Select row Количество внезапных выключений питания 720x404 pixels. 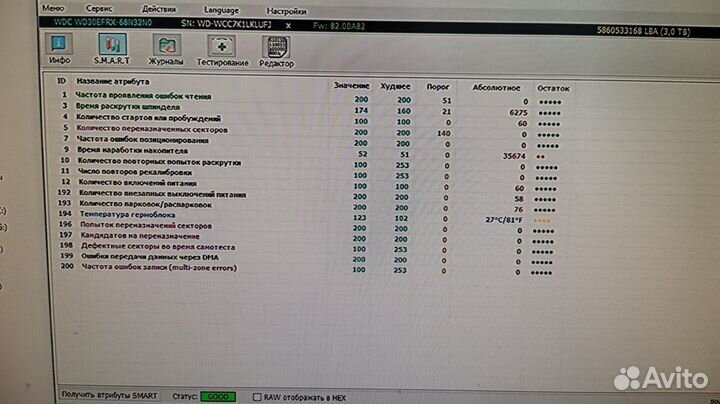311,195
